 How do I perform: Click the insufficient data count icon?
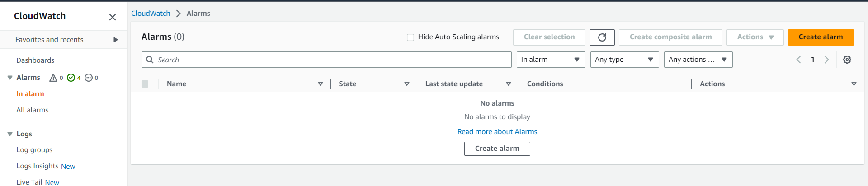pyautogui.click(x=89, y=78)
